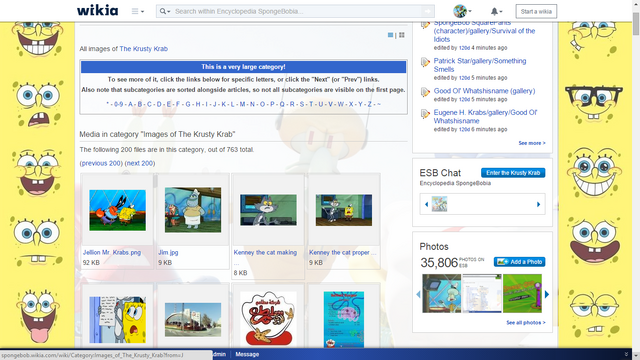Click user 120d on Patrick Star gallery entry
640x360 pixels.
pos(464,78)
